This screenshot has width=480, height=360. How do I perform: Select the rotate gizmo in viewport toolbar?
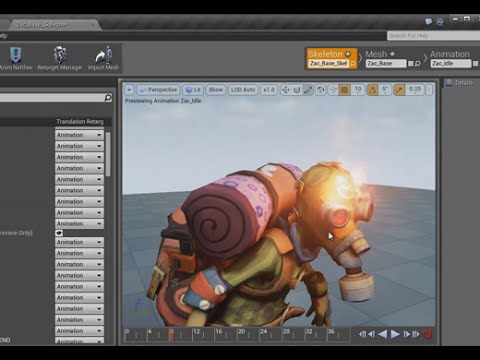tap(297, 90)
